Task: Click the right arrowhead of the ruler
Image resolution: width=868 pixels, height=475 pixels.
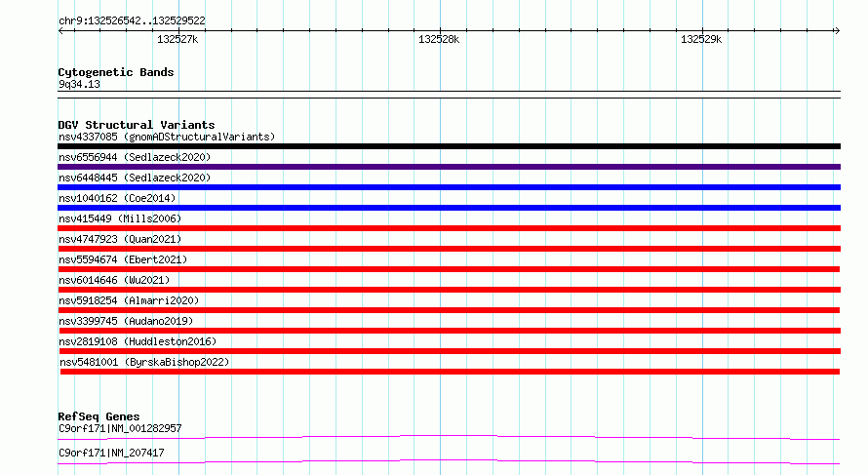Action: pyautogui.click(x=837, y=31)
